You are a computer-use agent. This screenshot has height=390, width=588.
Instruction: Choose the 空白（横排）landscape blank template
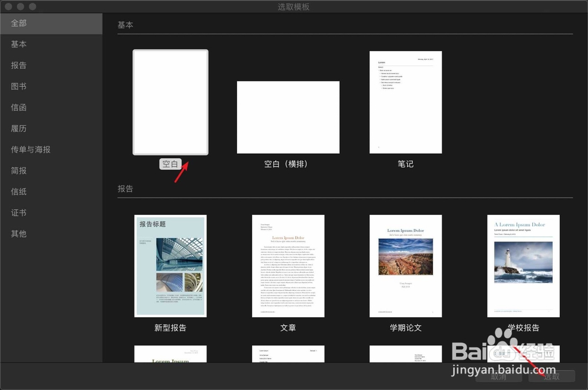288,116
